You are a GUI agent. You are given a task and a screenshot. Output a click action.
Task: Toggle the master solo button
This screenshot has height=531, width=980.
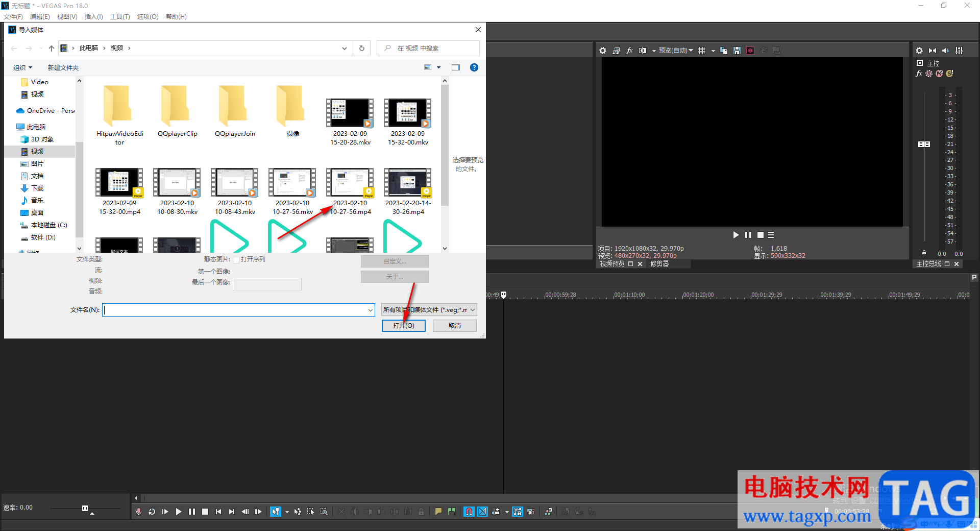(x=949, y=74)
